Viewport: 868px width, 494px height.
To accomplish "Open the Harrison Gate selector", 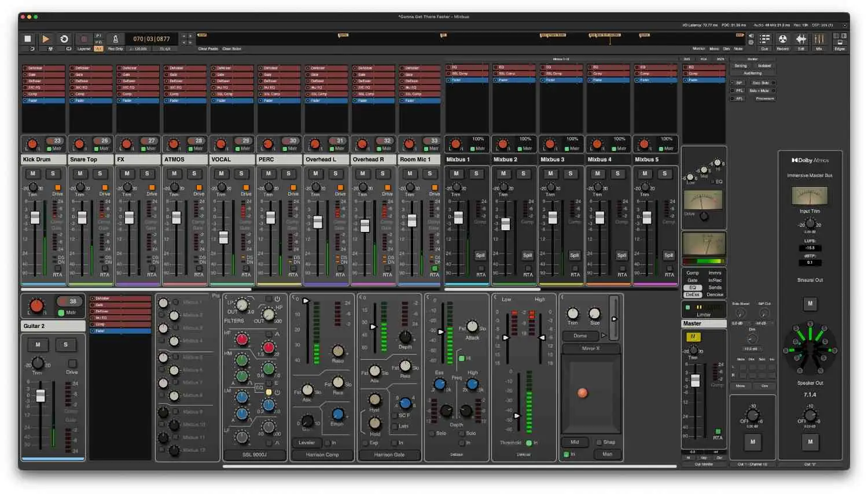I will click(x=389, y=455).
